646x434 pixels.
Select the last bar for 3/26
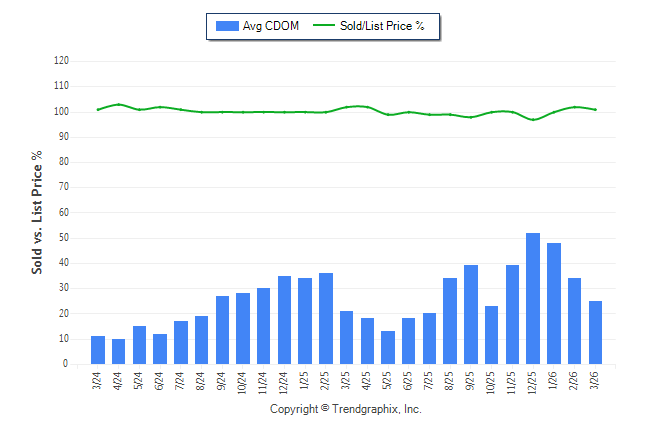pyautogui.click(x=595, y=333)
